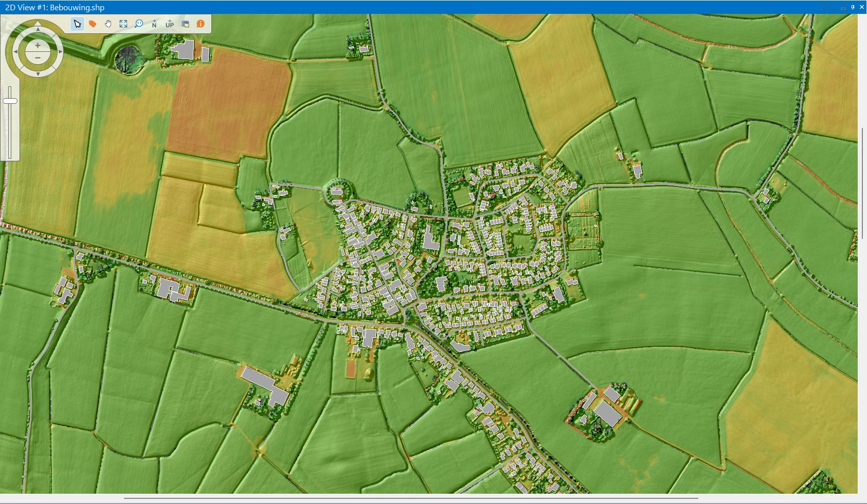Image resolution: width=867 pixels, height=504 pixels.
Task: Zoom out with the minus button
Action: coord(38,58)
